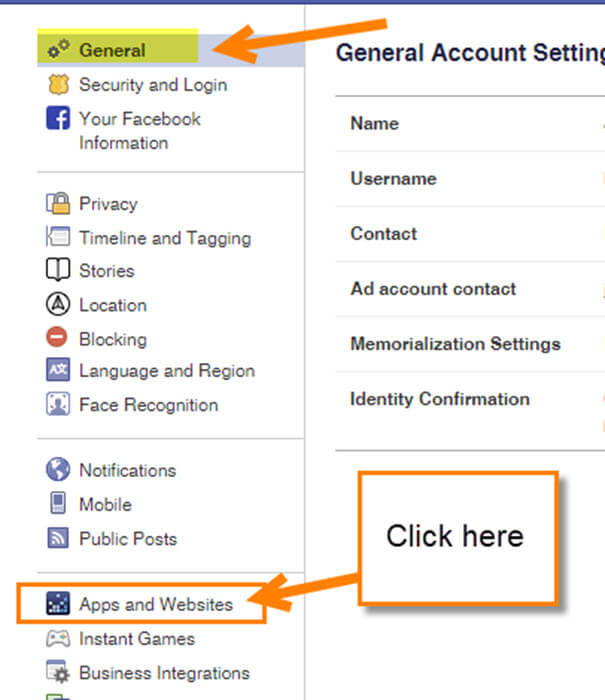
Task: Click the Face Recognition icon
Action: pyautogui.click(x=58, y=404)
